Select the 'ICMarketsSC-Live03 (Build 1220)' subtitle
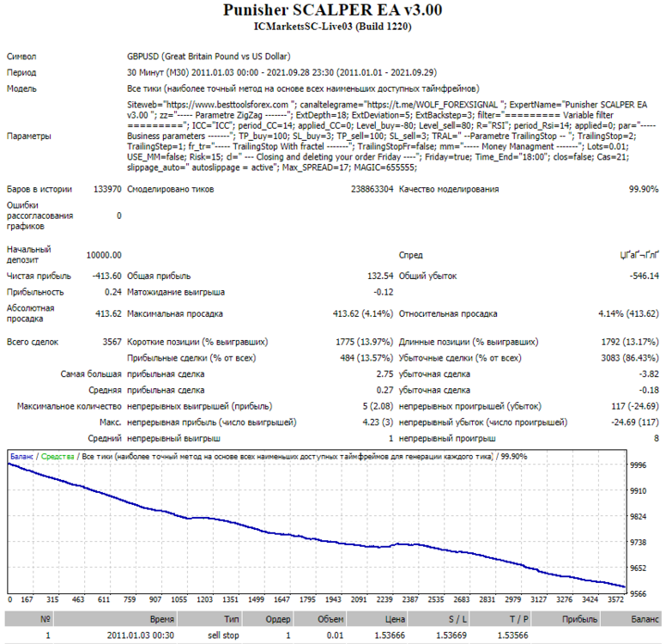 (x=333, y=27)
